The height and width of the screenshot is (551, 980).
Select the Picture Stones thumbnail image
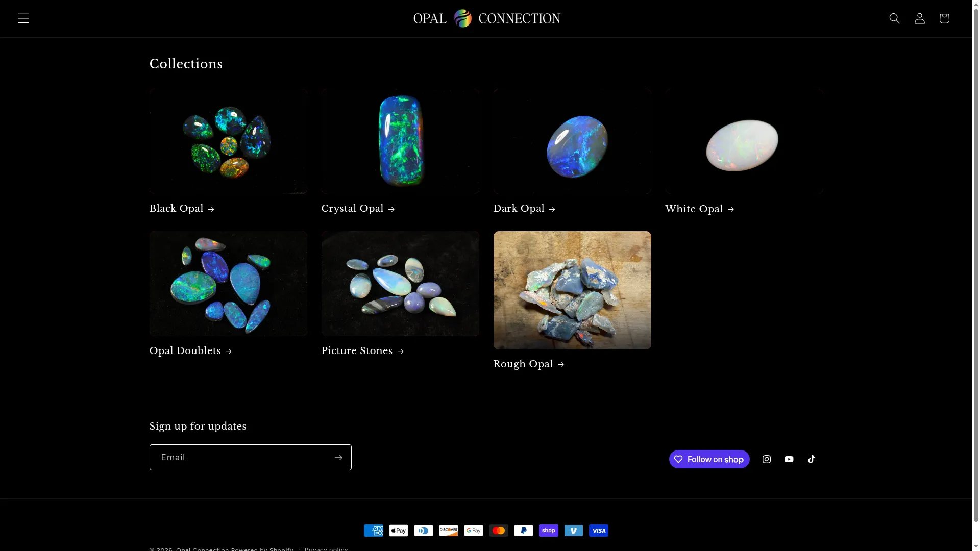click(400, 284)
